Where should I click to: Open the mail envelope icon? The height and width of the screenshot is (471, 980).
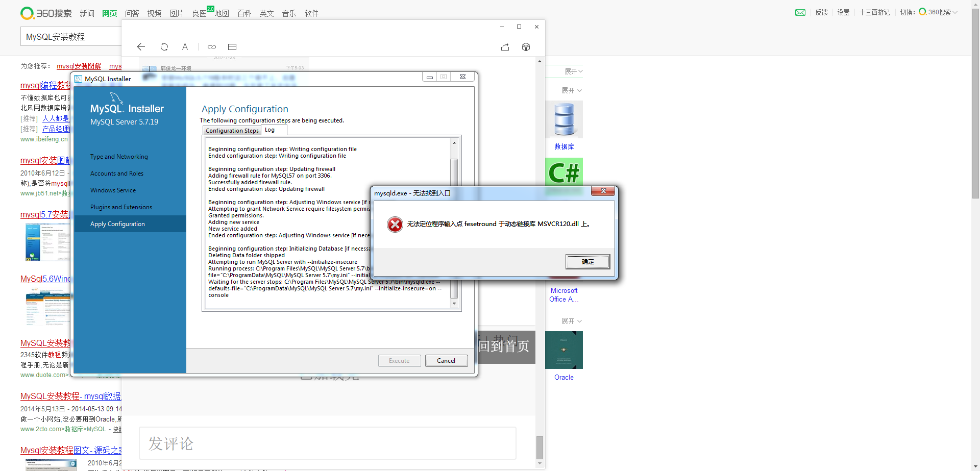(800, 13)
